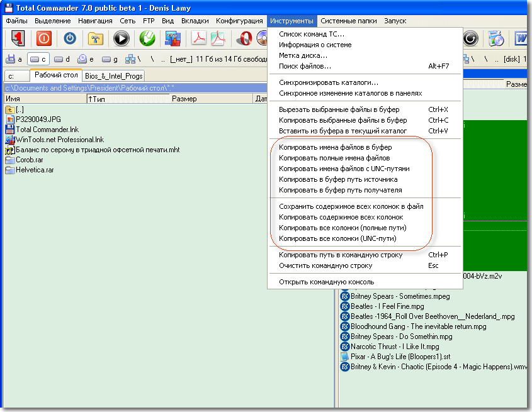Choose 'Копировать имена файлов в буфер'

point(365,147)
